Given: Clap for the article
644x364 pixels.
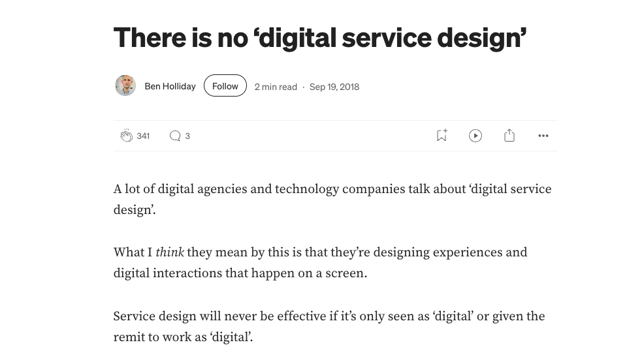Looking at the screenshot, I should tap(127, 136).
